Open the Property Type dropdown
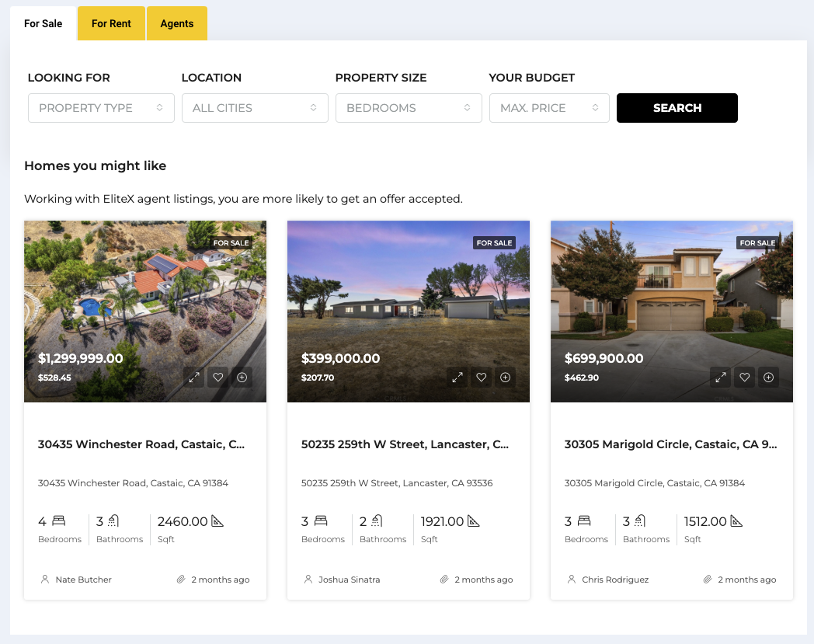This screenshot has width=814, height=644. [101, 108]
